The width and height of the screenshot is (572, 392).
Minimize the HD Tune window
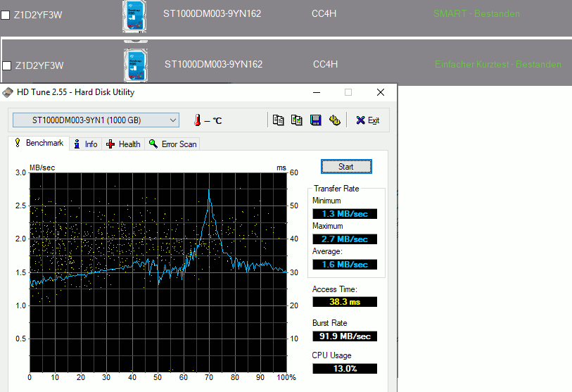click(x=317, y=92)
